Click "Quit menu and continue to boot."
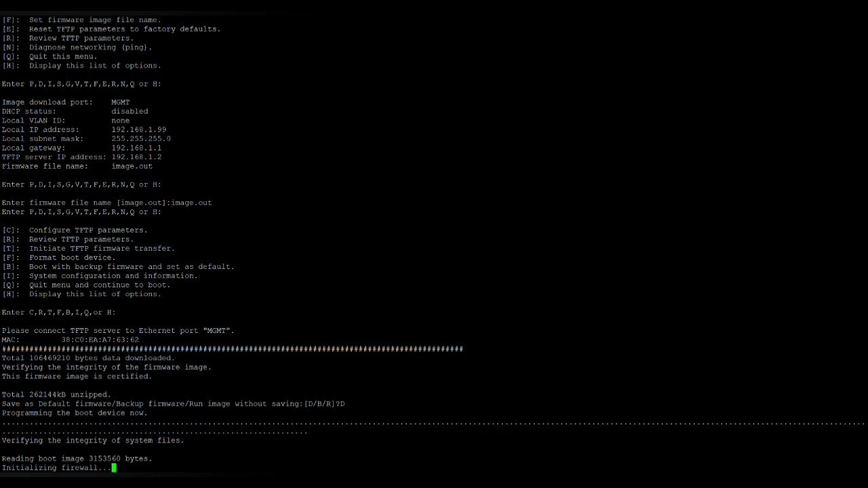 click(x=100, y=285)
